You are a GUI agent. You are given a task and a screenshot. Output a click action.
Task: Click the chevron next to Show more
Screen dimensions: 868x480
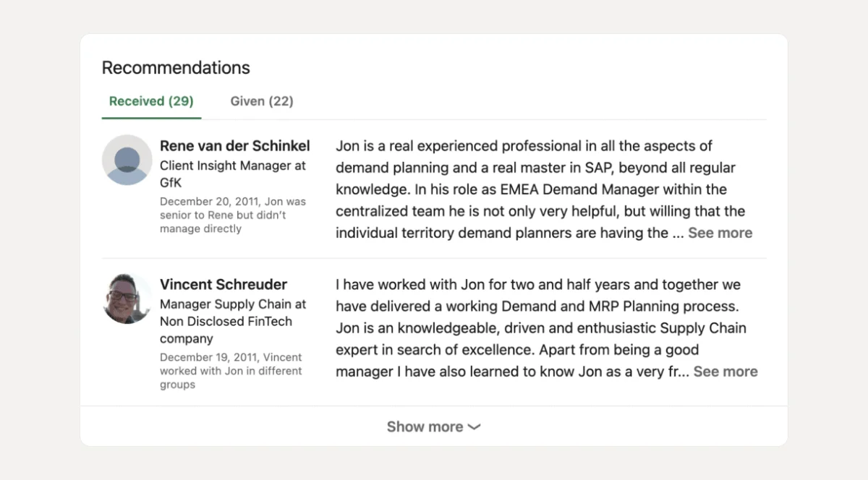(475, 427)
